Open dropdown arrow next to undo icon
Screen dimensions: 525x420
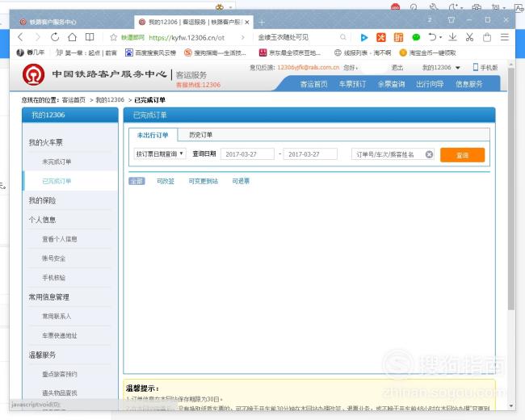click(441, 37)
